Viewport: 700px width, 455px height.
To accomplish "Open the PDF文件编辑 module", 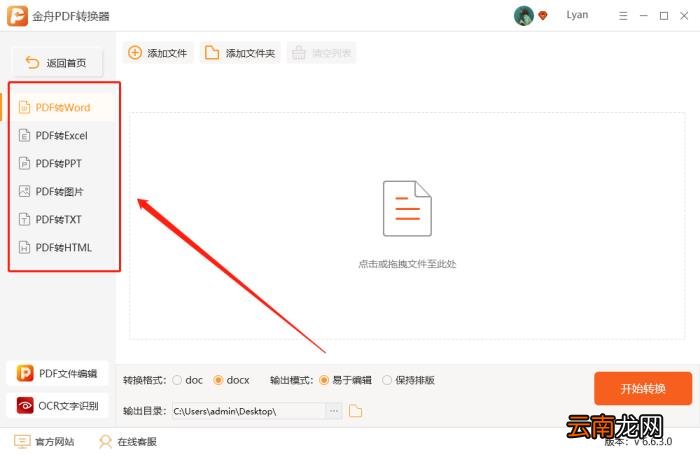I will [58, 373].
